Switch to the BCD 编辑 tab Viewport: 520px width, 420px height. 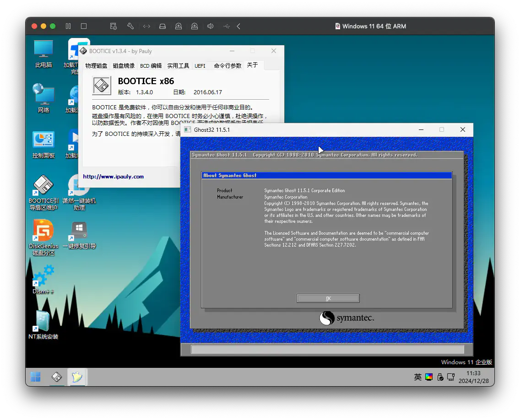151,66
